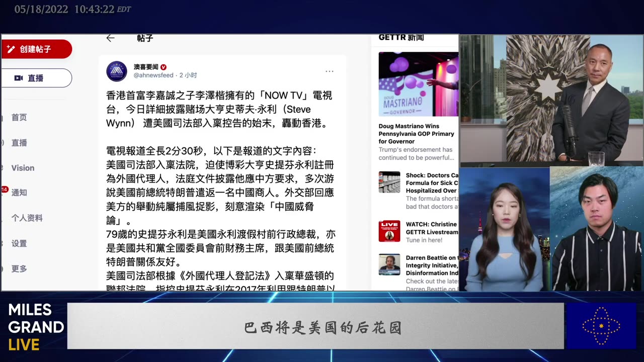Click the video feed of the man in the suit
644x362 pixels.
point(551,101)
